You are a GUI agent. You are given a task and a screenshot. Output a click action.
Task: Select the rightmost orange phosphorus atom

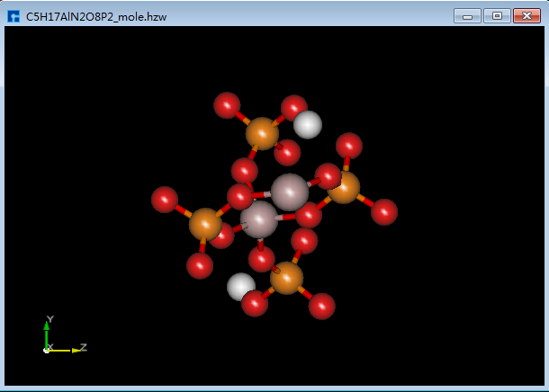[x=343, y=187]
